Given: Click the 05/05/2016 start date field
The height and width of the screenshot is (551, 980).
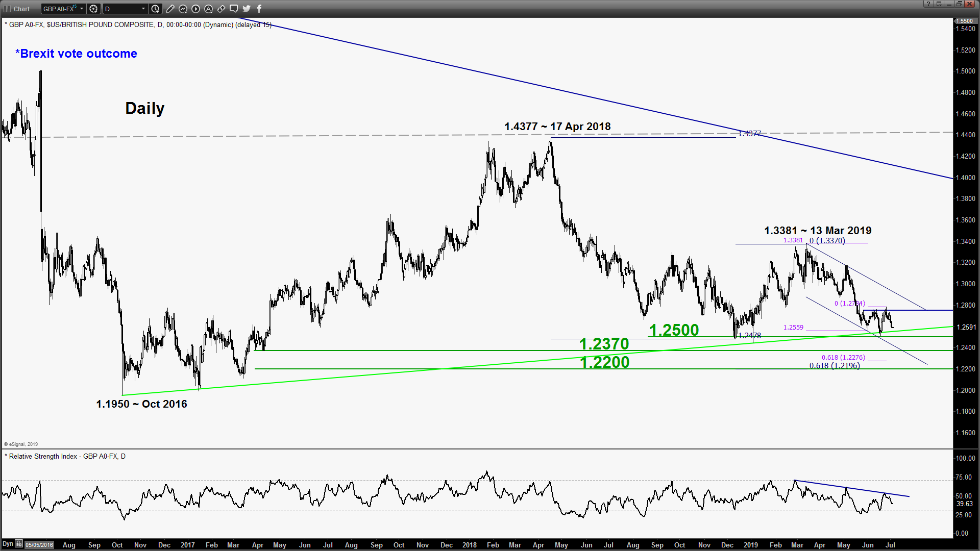Looking at the screenshot, I should (39, 545).
